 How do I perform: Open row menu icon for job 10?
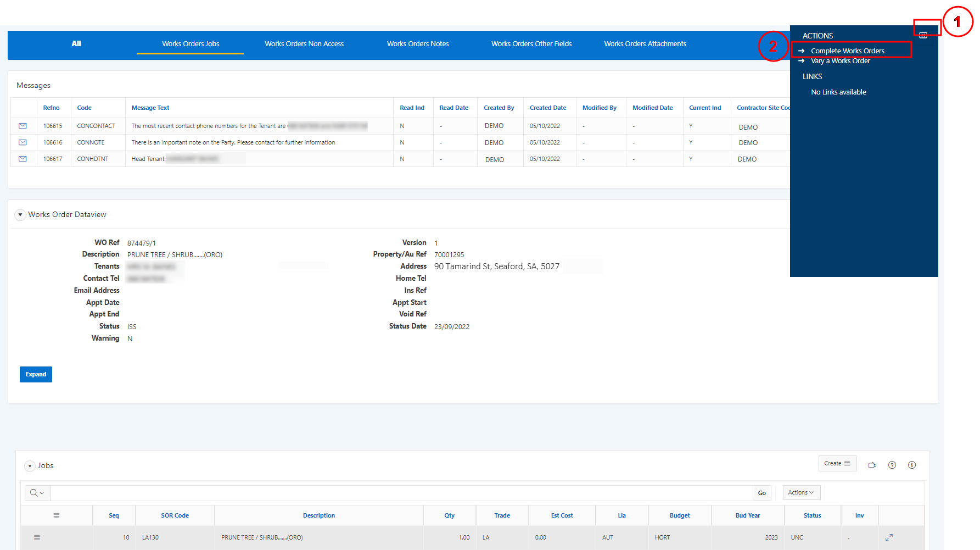click(37, 537)
